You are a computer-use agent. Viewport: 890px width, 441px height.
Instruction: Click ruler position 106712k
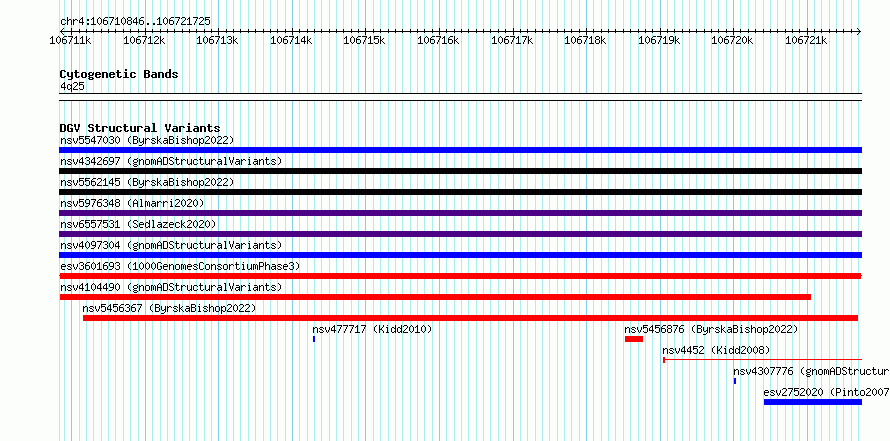pyautogui.click(x=144, y=40)
